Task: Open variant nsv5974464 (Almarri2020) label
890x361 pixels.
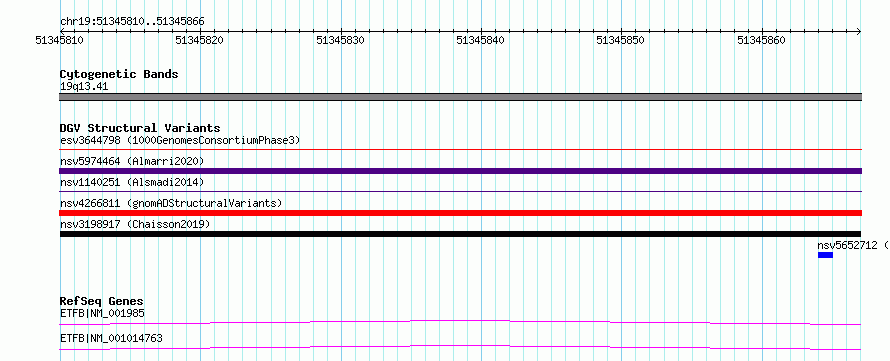Action: coord(132,161)
